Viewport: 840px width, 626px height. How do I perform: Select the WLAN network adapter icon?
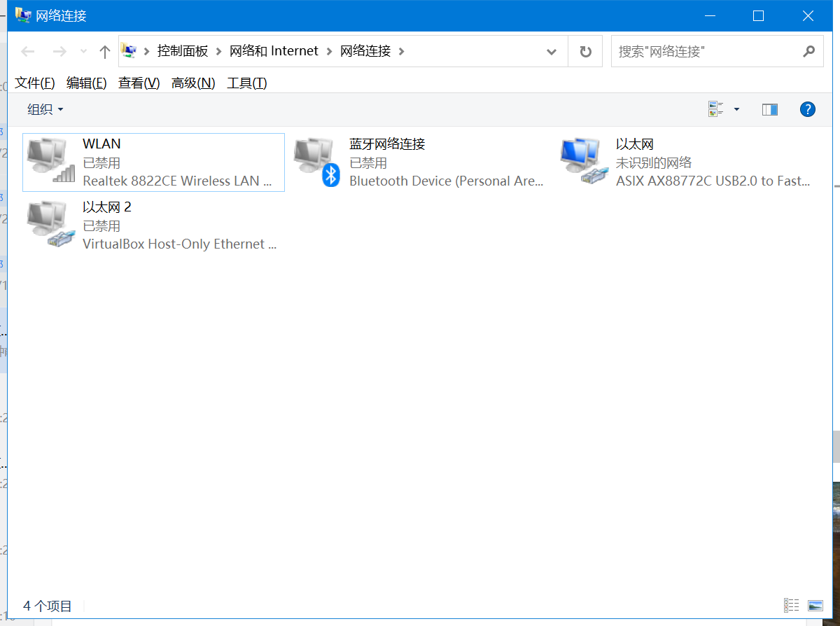[x=50, y=160]
